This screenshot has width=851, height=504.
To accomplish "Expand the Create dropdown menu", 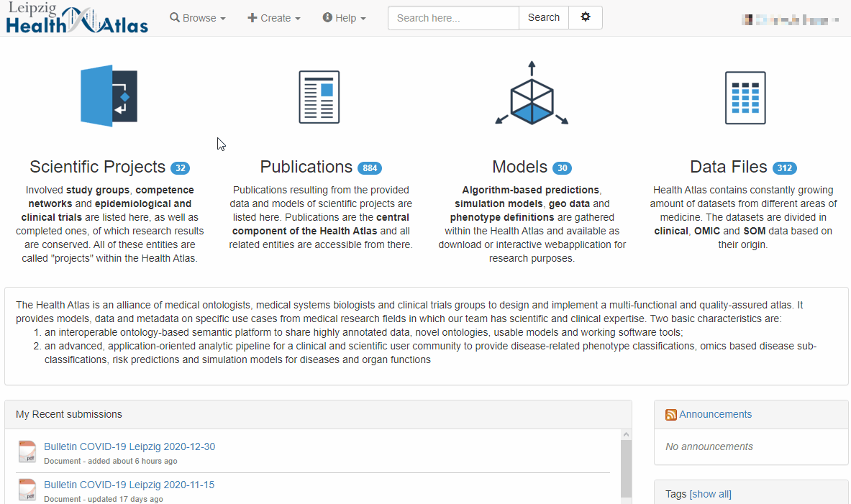I will pyautogui.click(x=274, y=18).
